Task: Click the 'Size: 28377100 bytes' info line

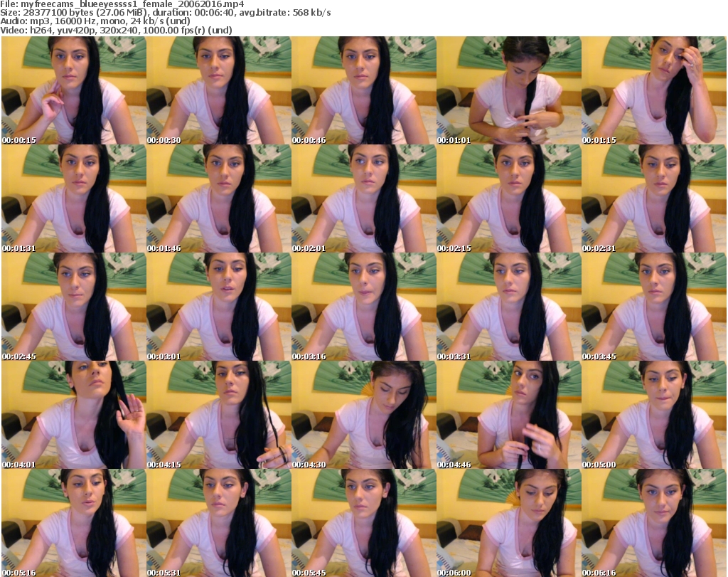Action: (166, 13)
